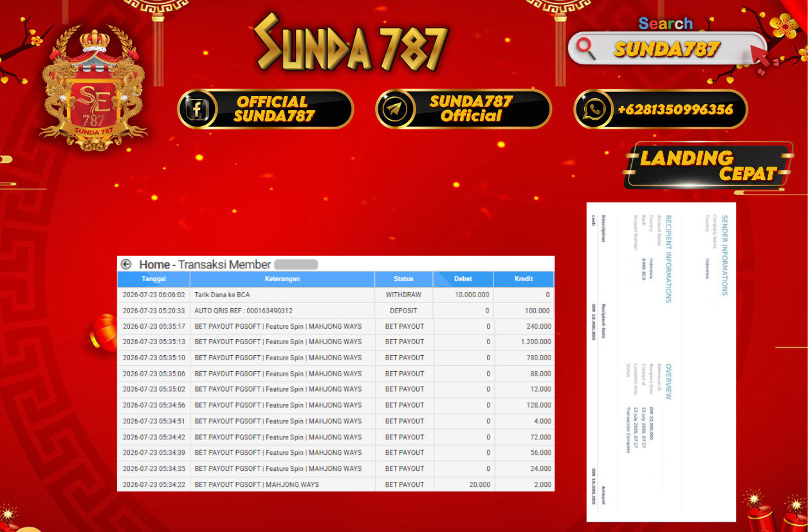Select the Kredit column header
The image size is (808, 532).
pos(524,279)
